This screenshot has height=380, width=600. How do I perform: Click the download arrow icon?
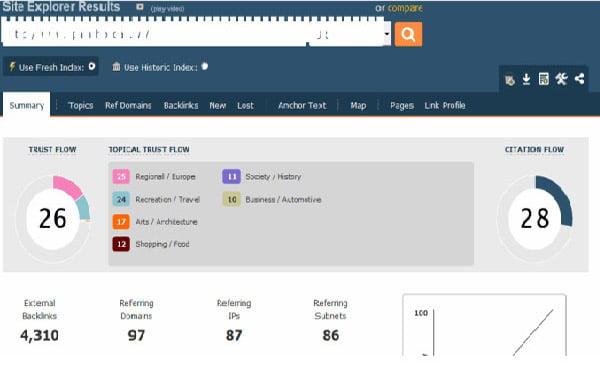click(x=527, y=79)
